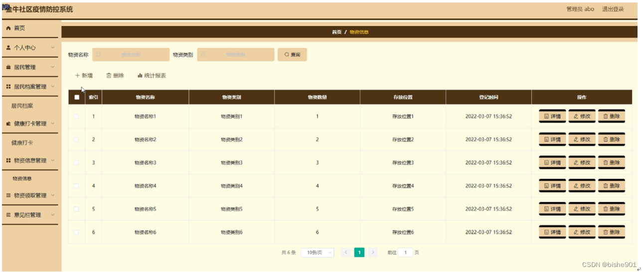The height and width of the screenshot is (272, 644).
Task: Click the 存放位置 column header
Action: (403, 97)
